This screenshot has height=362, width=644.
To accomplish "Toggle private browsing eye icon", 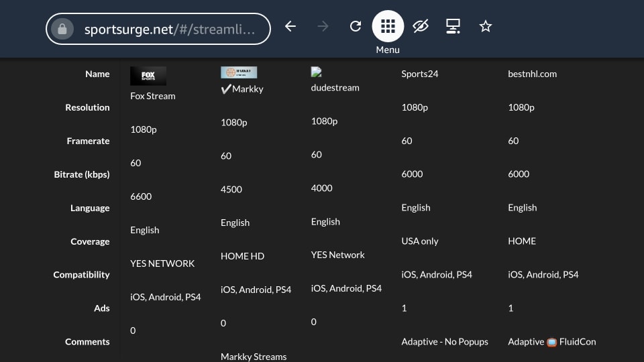I will pyautogui.click(x=421, y=26).
